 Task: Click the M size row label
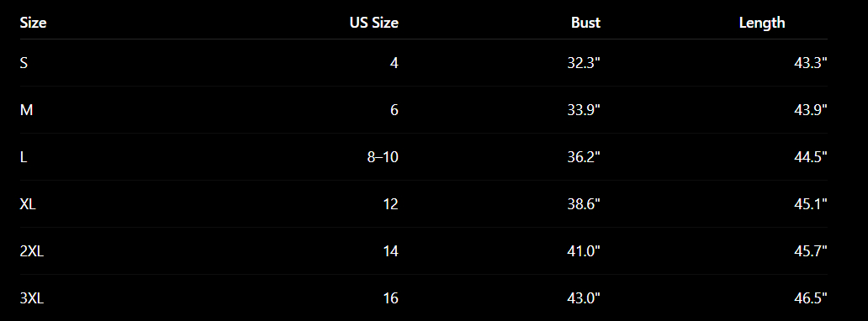pyautogui.click(x=27, y=110)
